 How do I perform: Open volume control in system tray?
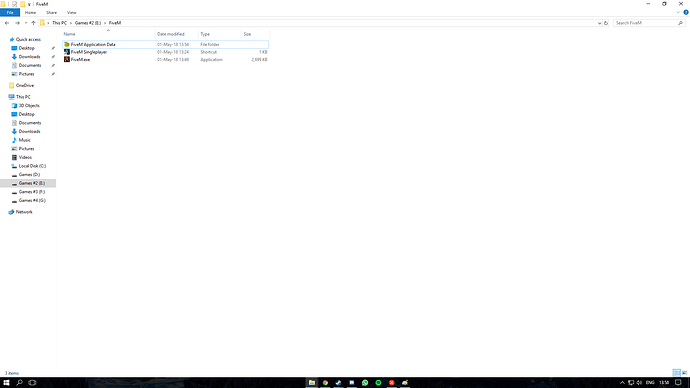[x=639, y=383]
